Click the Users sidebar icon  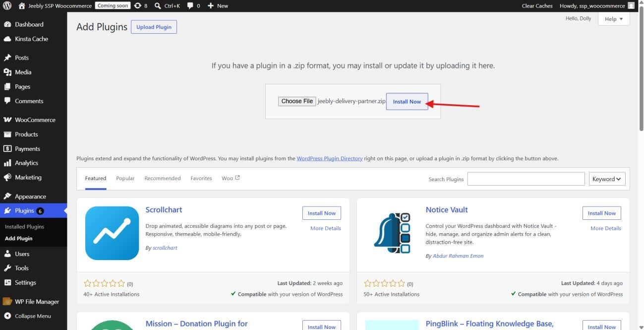point(7,254)
